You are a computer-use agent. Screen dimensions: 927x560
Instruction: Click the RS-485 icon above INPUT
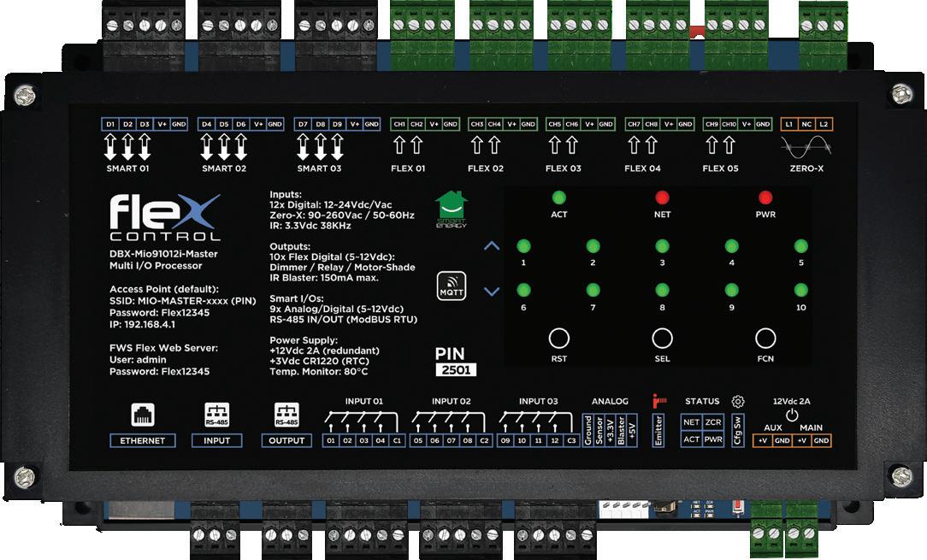click(216, 415)
